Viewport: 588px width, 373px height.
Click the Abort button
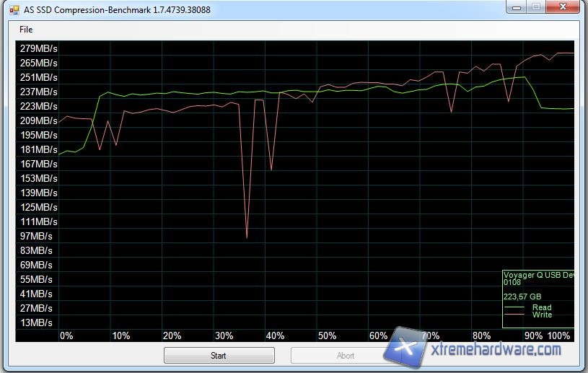point(346,356)
